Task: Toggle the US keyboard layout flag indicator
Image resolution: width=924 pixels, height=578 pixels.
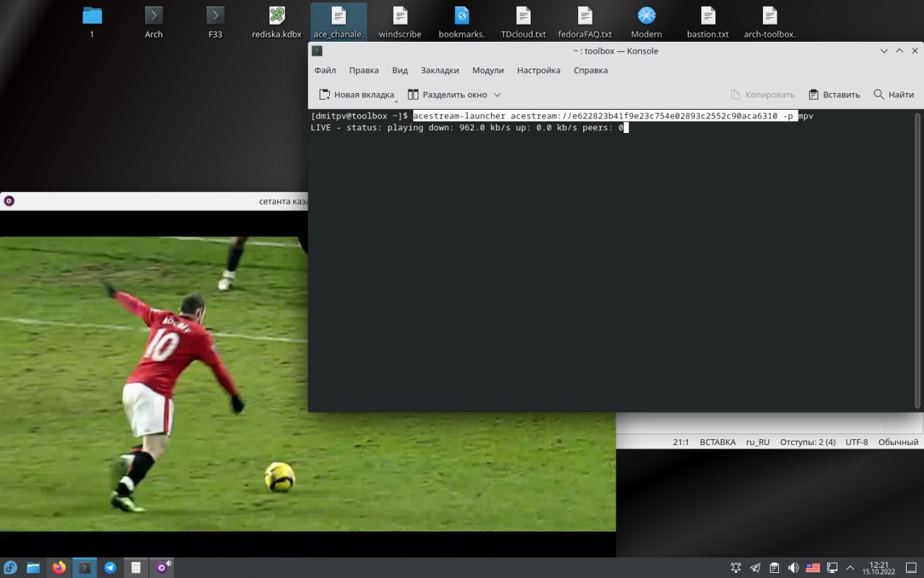Action: [x=813, y=568]
